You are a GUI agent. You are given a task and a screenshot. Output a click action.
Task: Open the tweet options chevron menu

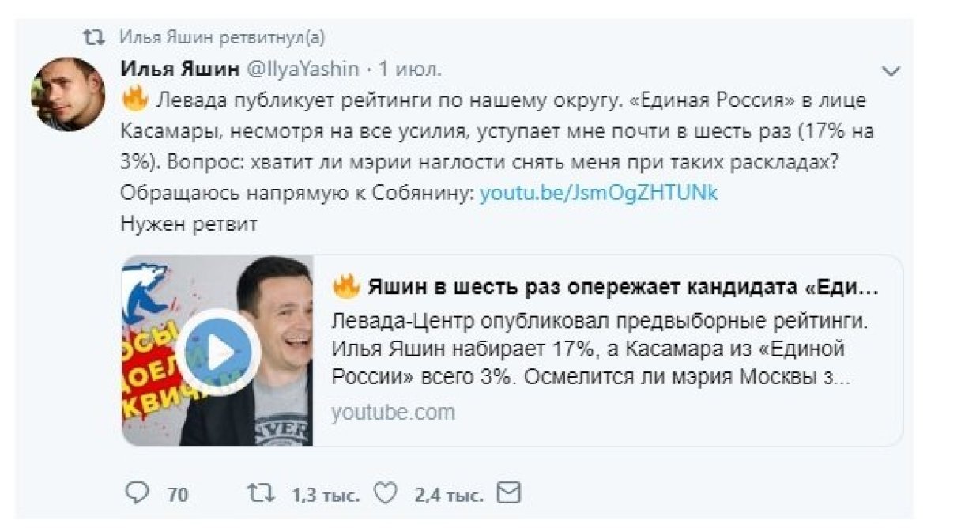point(891,71)
